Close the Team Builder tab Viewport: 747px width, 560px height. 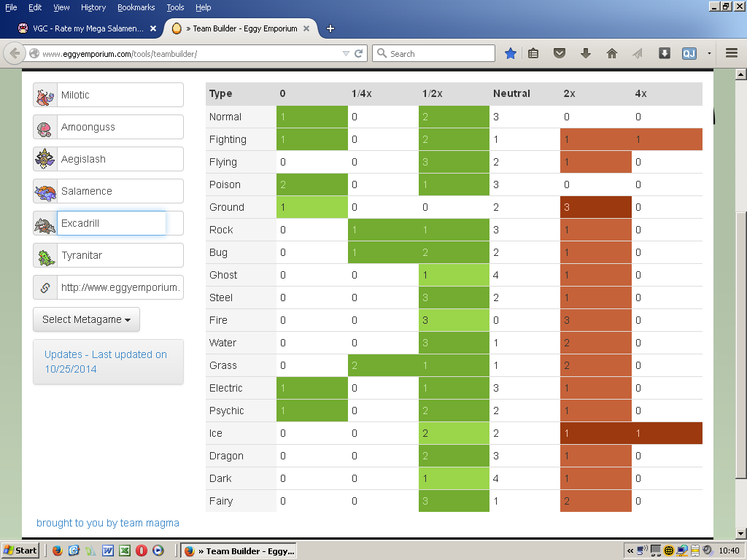pos(306,28)
